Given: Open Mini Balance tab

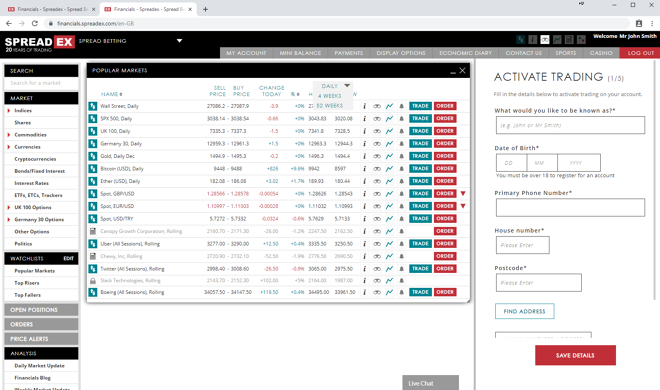Looking at the screenshot, I should tap(300, 53).
